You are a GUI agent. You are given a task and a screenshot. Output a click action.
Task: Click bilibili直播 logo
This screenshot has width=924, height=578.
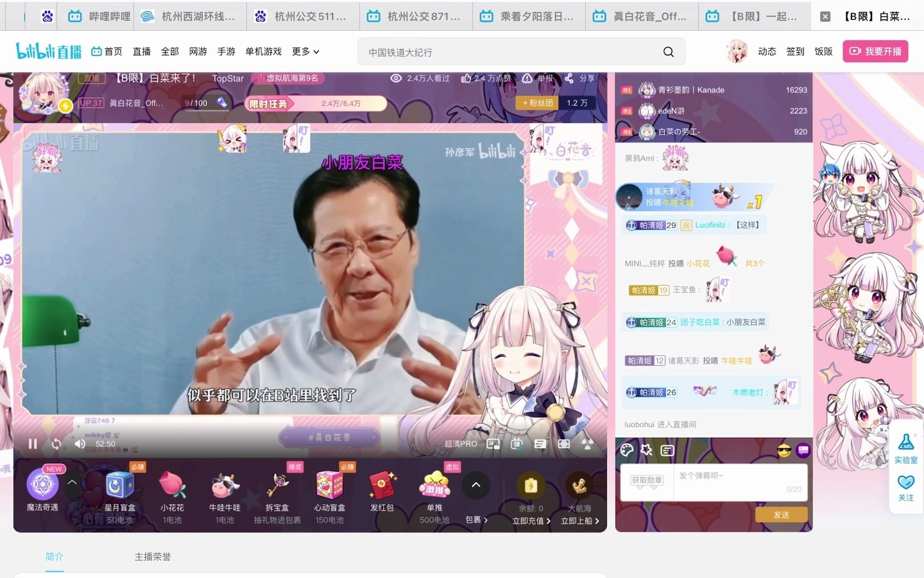tap(49, 51)
